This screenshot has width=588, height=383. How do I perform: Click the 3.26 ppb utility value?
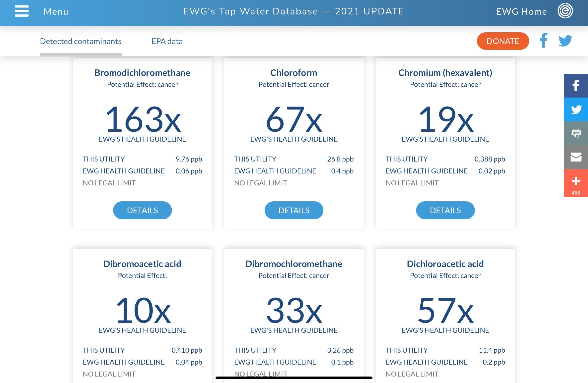pyautogui.click(x=340, y=350)
